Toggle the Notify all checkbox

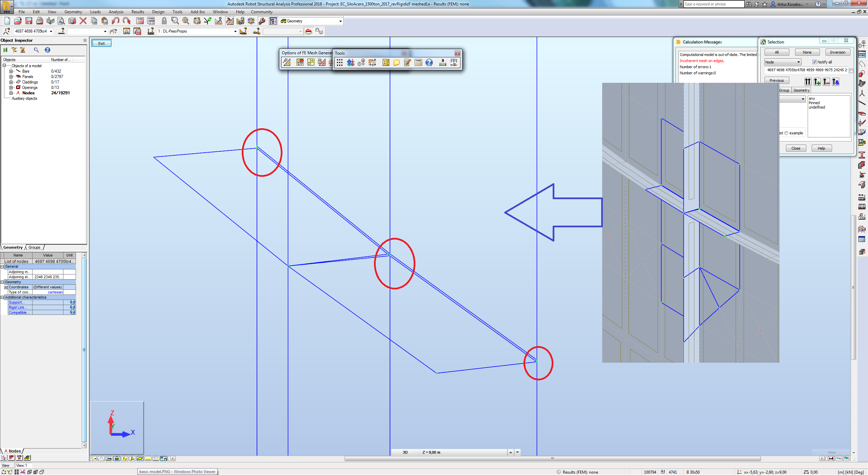tap(814, 62)
